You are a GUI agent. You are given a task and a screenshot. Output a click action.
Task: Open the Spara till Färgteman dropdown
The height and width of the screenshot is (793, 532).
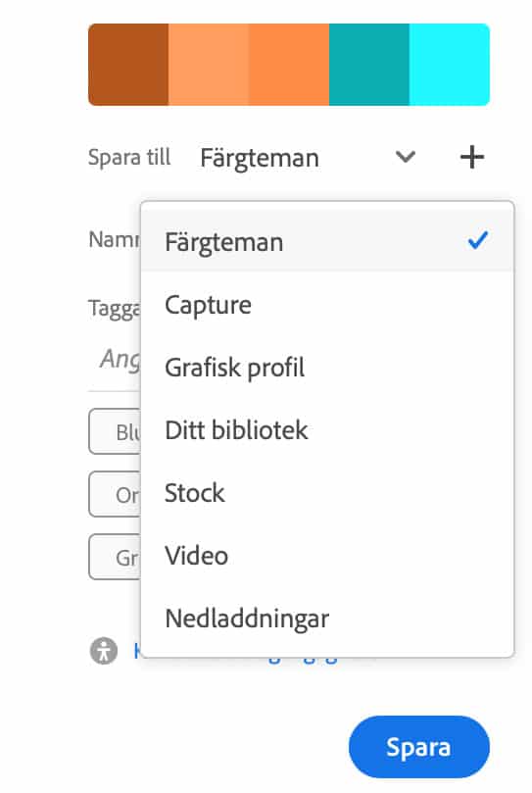coord(308,157)
